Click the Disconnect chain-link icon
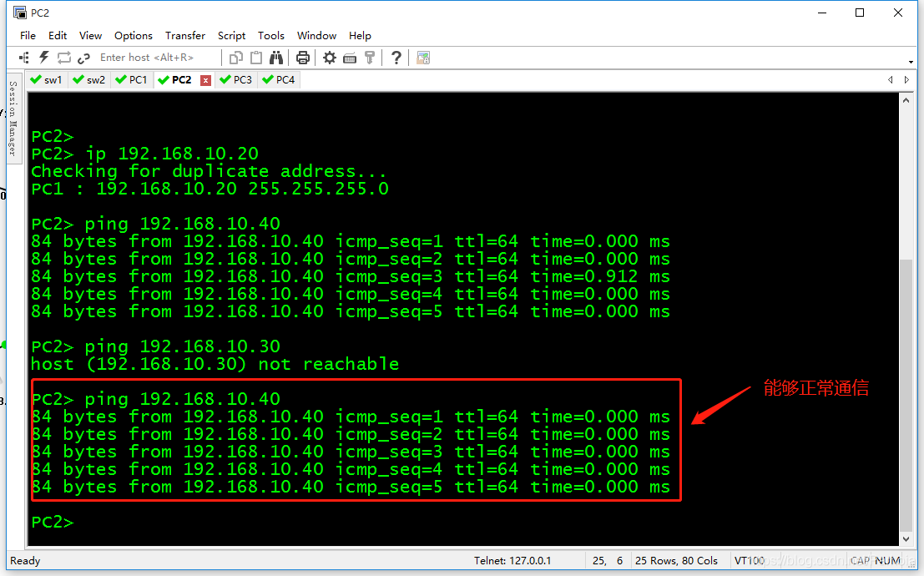The height and width of the screenshot is (576, 924). coord(83,58)
